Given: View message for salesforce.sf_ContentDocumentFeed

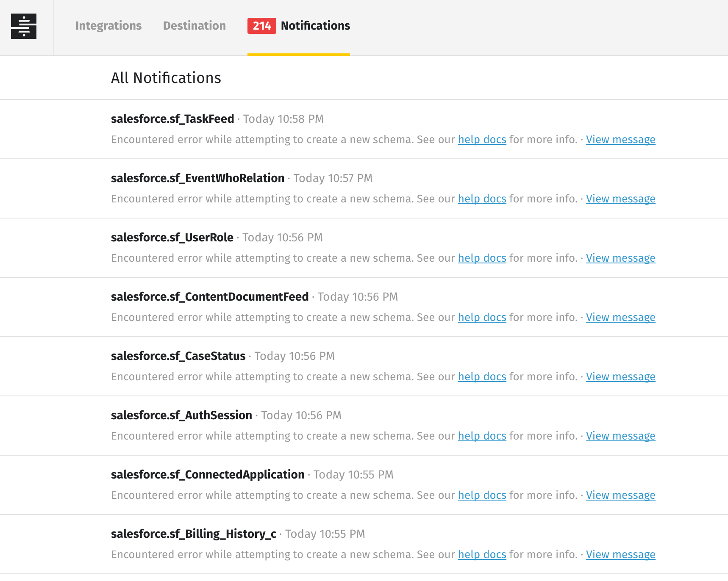Looking at the screenshot, I should point(621,318).
